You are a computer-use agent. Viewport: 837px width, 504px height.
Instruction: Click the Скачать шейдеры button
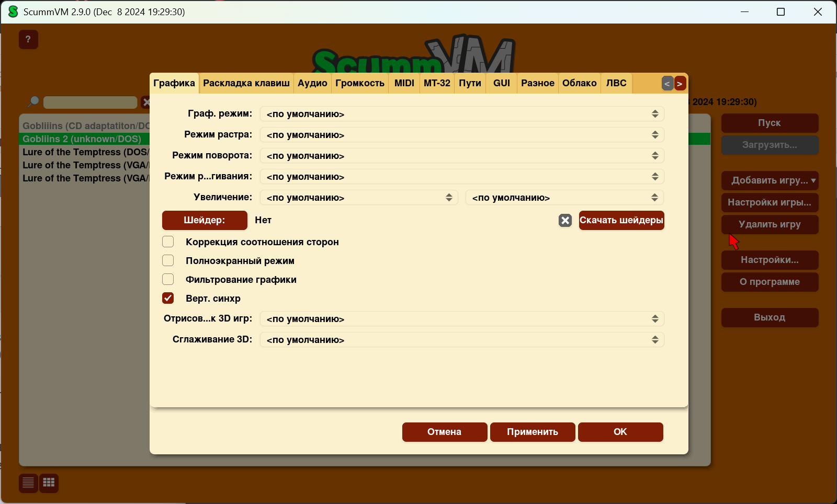pyautogui.click(x=621, y=220)
